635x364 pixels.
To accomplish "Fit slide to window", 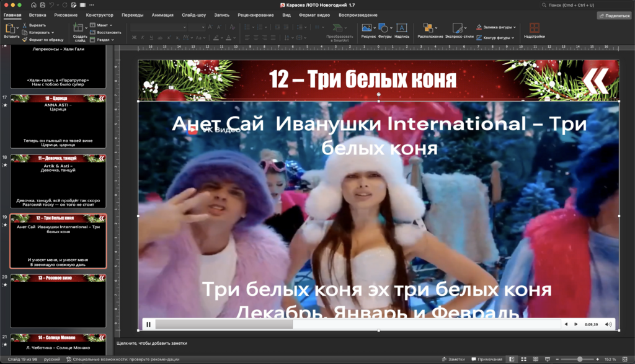I will [x=625, y=359].
